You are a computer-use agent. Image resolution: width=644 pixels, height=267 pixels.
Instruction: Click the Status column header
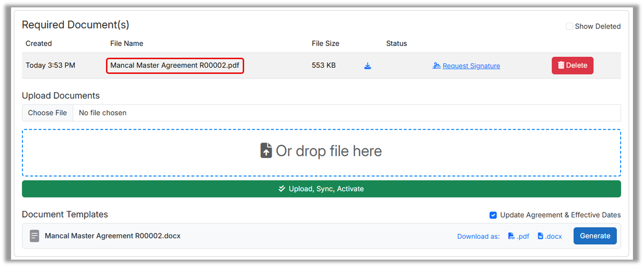pyautogui.click(x=396, y=43)
